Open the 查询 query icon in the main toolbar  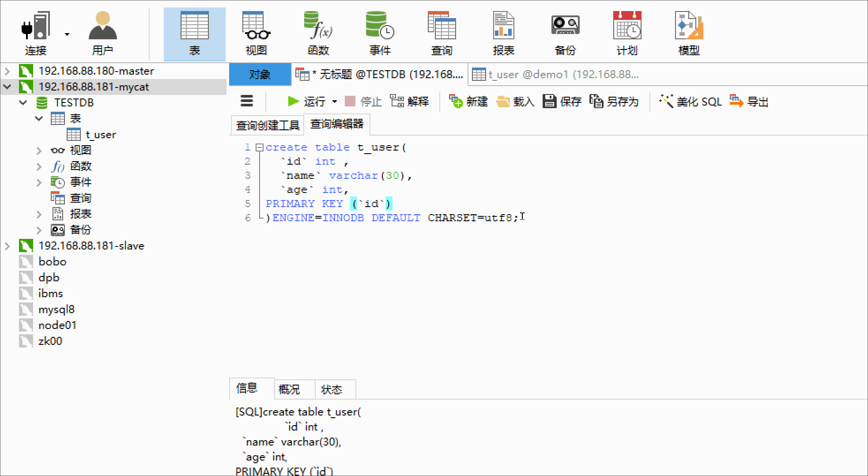pyautogui.click(x=442, y=34)
